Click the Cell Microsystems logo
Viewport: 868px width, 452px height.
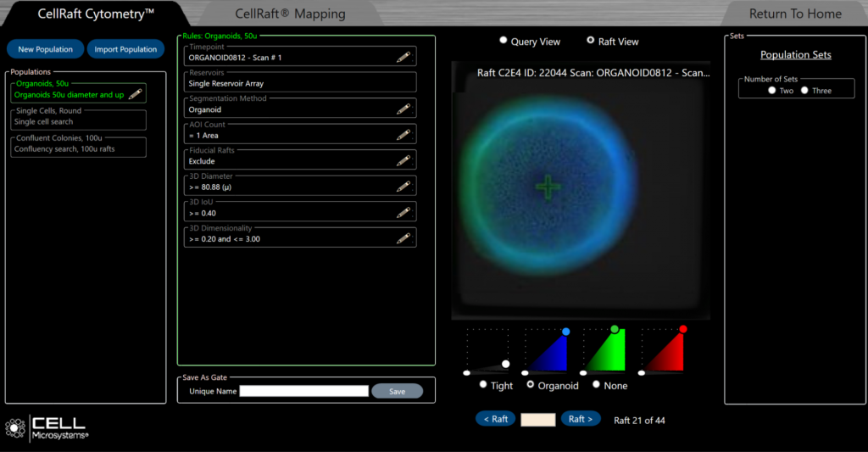tap(47, 428)
